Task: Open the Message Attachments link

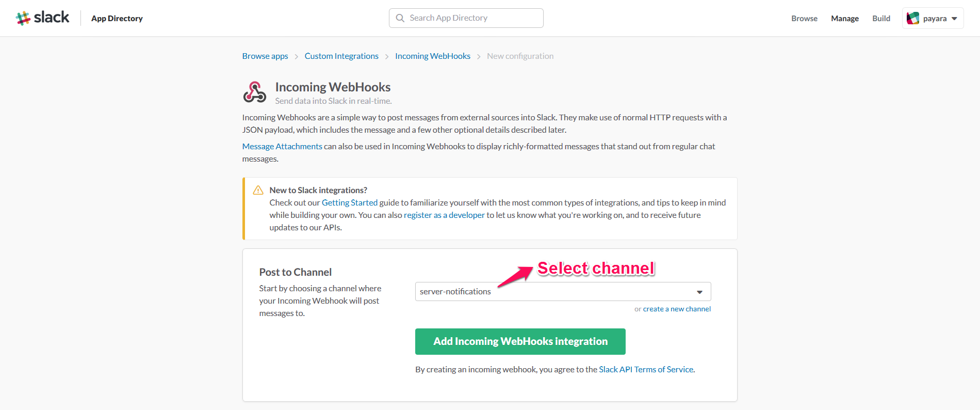Action: (x=282, y=146)
